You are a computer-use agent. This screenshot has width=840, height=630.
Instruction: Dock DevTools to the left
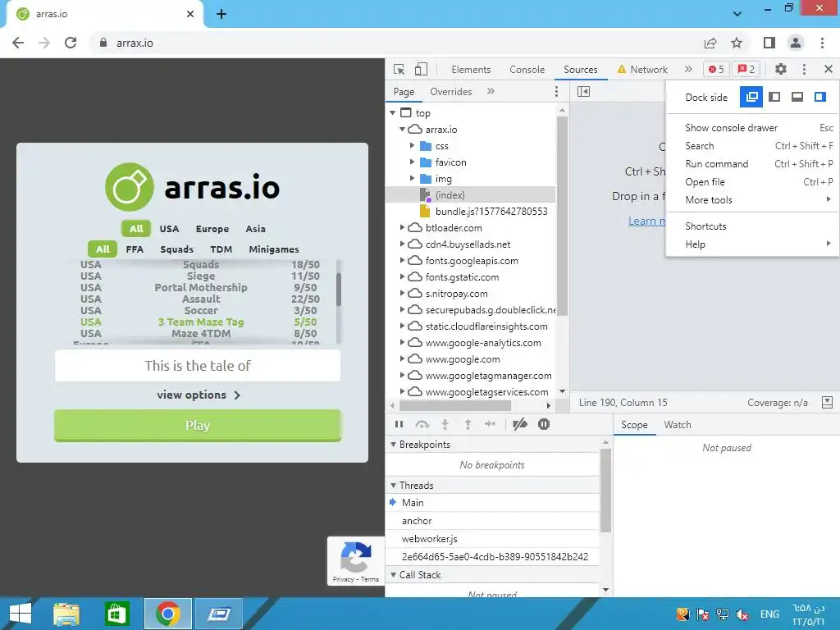pyautogui.click(x=774, y=97)
